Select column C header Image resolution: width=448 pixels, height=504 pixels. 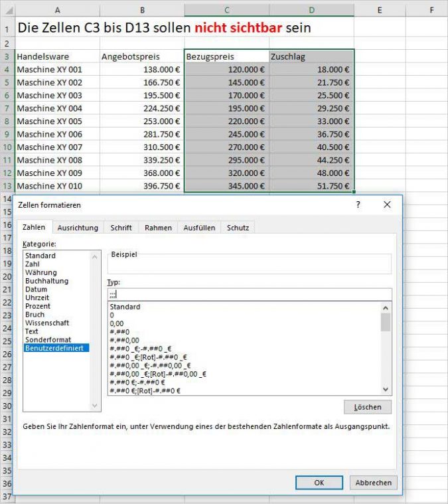point(227,10)
